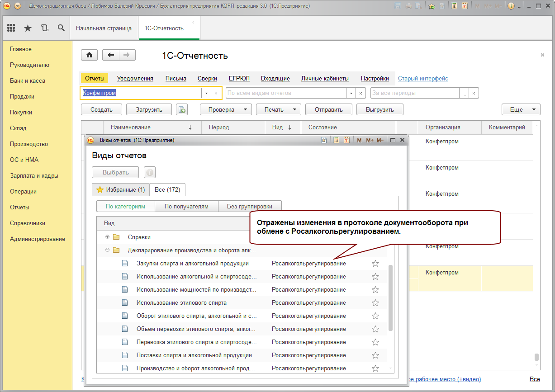Click the search magnifier icon
Viewport: 555px width, 392px height.
61,28
